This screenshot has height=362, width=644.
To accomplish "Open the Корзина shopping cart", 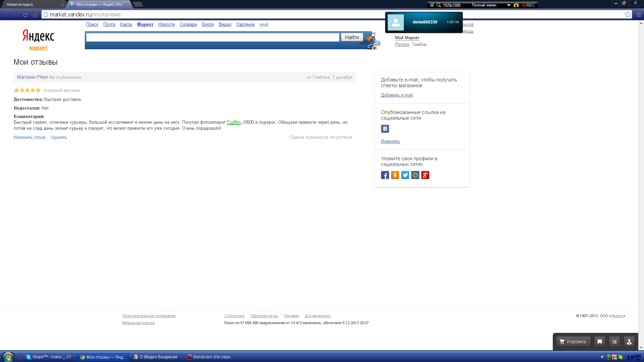I will 573,342.
